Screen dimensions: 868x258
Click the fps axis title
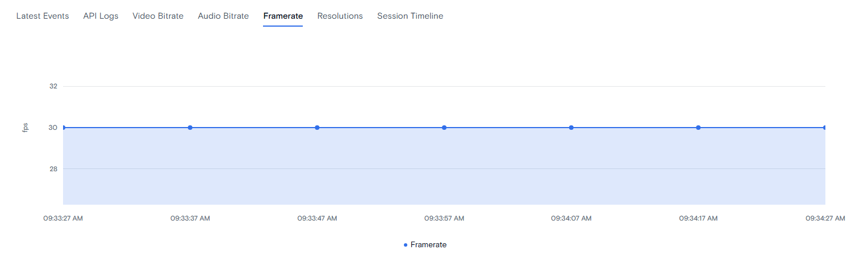pyautogui.click(x=25, y=128)
